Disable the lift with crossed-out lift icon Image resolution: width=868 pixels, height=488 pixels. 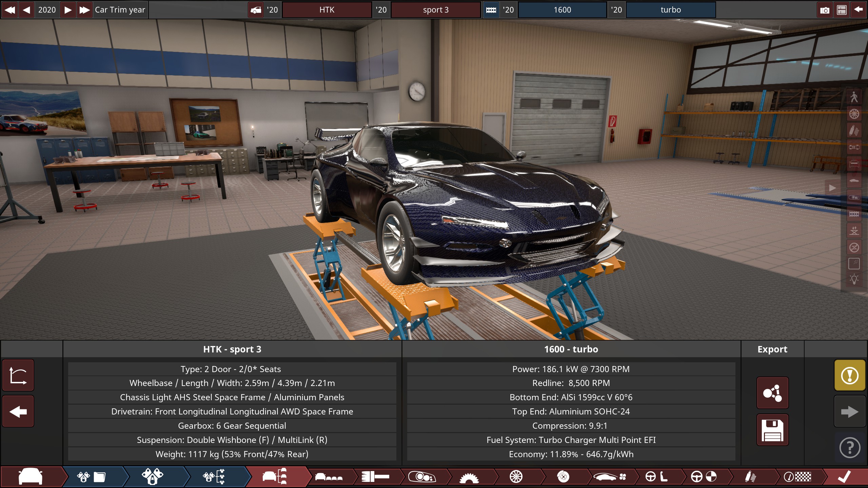coord(854,247)
